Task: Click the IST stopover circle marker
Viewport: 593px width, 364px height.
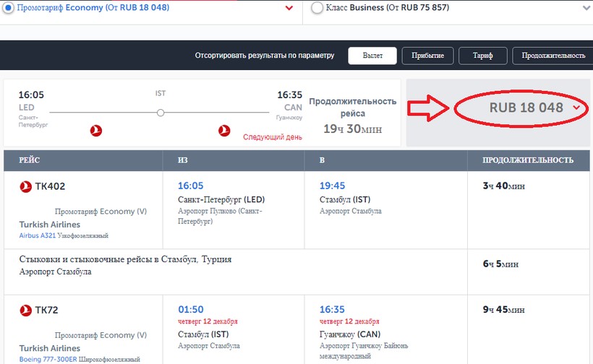Action: click(x=161, y=113)
